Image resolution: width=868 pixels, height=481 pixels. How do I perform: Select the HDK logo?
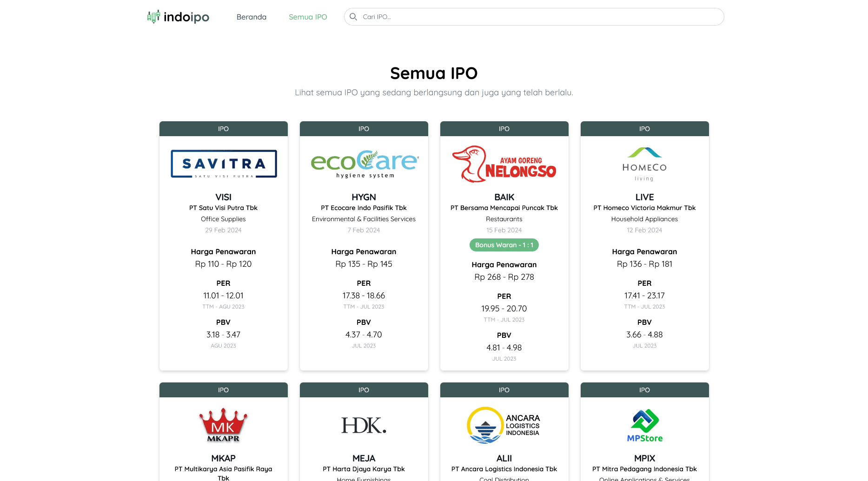[364, 425]
